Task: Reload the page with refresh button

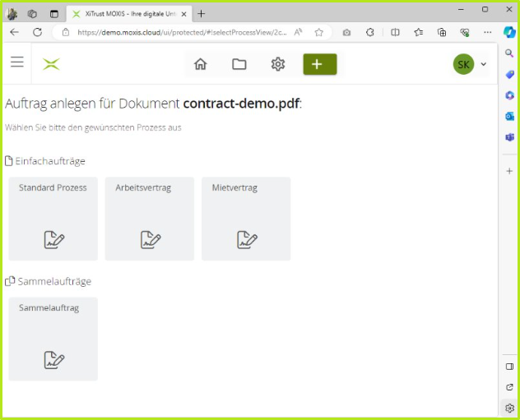Action: 37,32
